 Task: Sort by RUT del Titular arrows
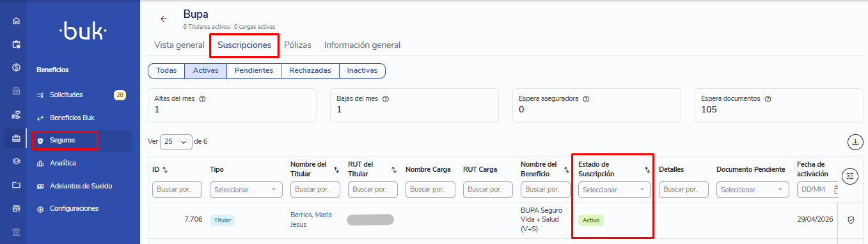coord(394,170)
